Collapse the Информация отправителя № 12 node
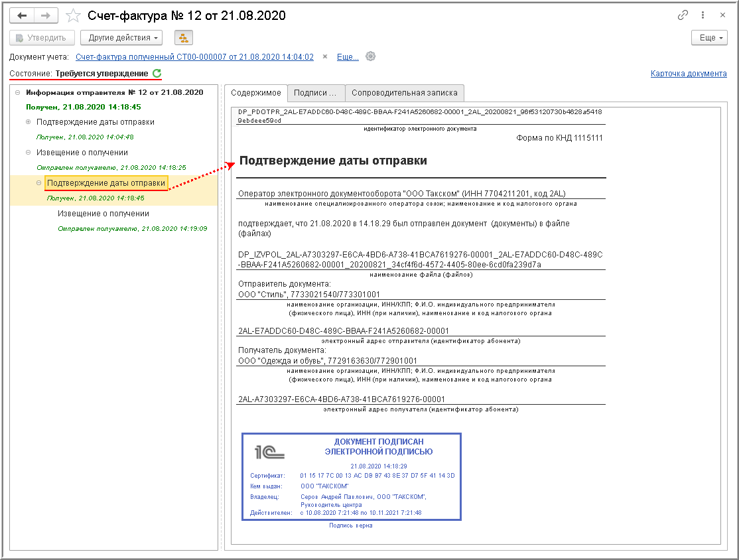This screenshot has height=560, width=739. [17, 92]
